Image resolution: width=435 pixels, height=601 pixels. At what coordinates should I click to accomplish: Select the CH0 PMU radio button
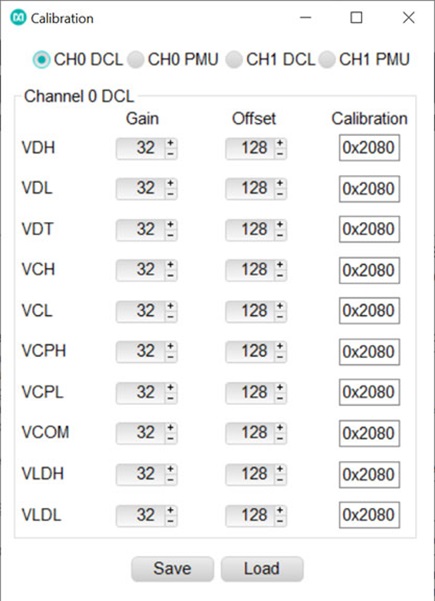coord(135,59)
